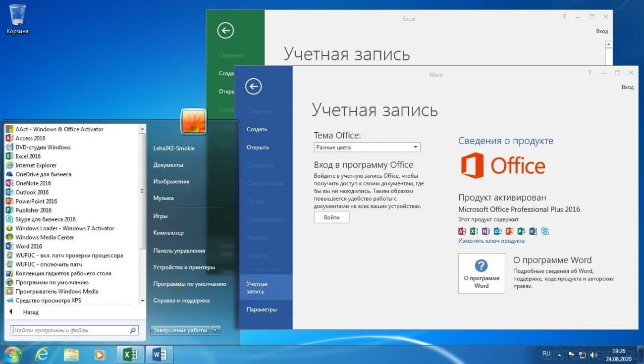Open Панель управления in the Start menu
Viewport: 644px width, 364px height.
179,251
